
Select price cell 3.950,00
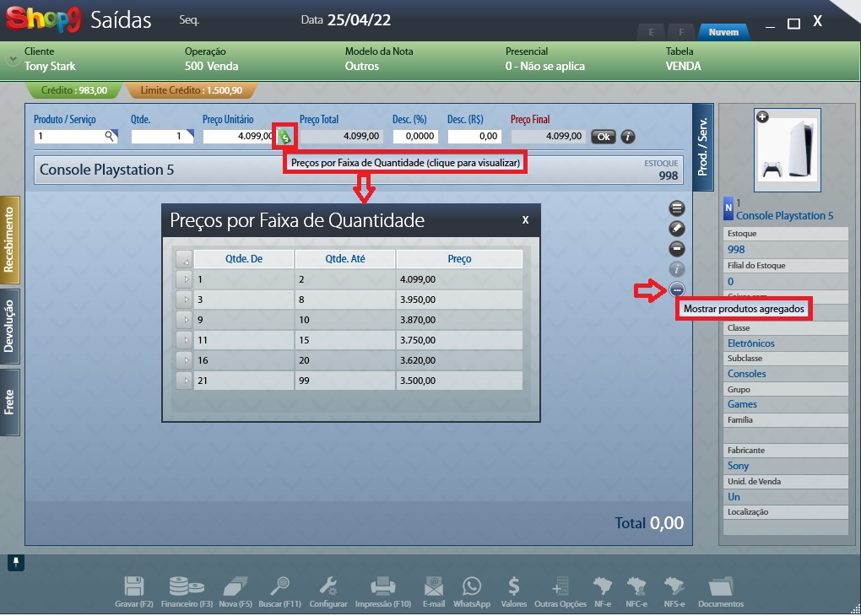tap(459, 300)
